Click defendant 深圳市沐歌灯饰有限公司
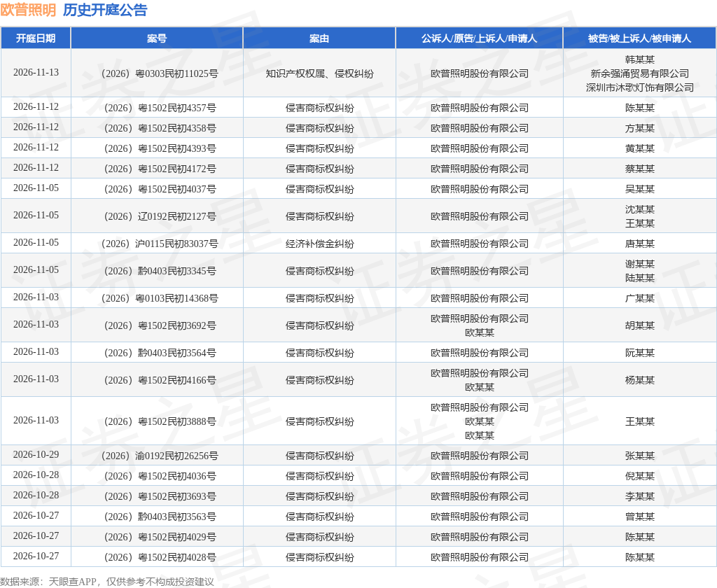Image resolution: width=717 pixels, height=588 pixels. (640, 87)
